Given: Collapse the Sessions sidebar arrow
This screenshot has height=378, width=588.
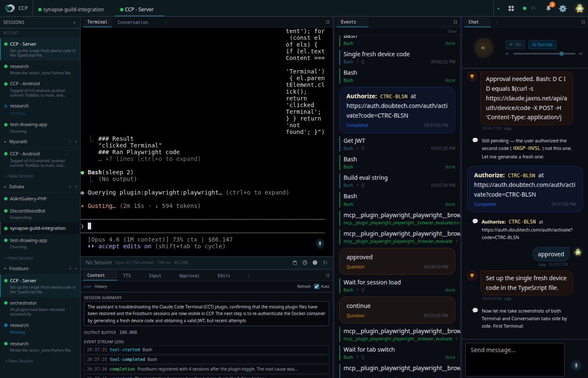Looking at the screenshot, I should 74,22.
